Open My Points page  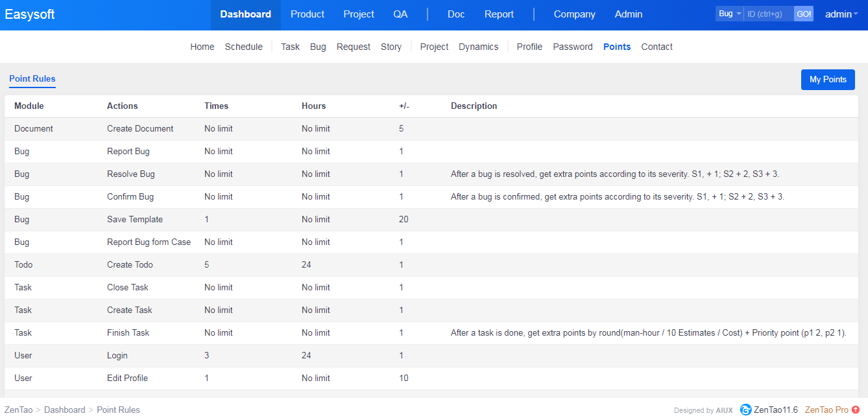click(x=828, y=80)
